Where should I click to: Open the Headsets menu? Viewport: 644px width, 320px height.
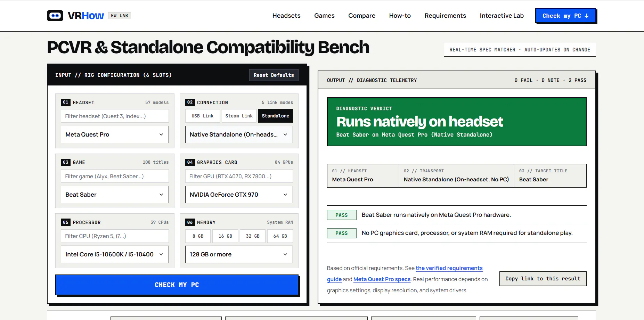(x=286, y=16)
